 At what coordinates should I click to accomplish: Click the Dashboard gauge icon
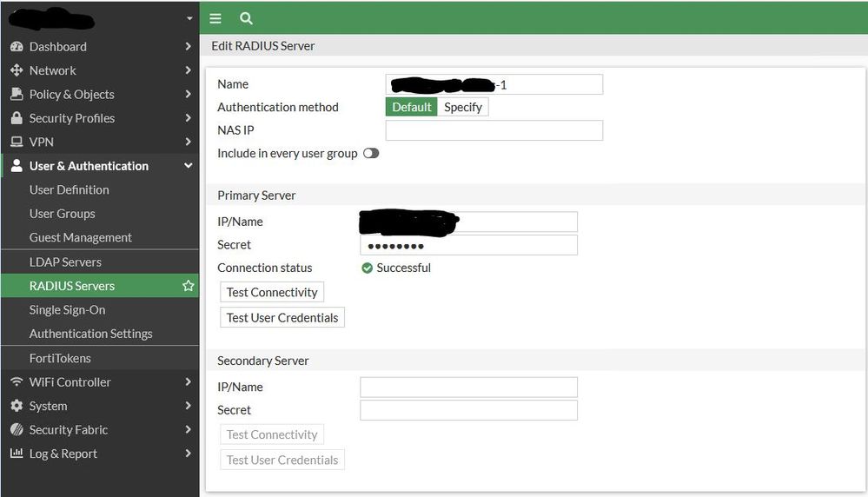click(x=17, y=47)
